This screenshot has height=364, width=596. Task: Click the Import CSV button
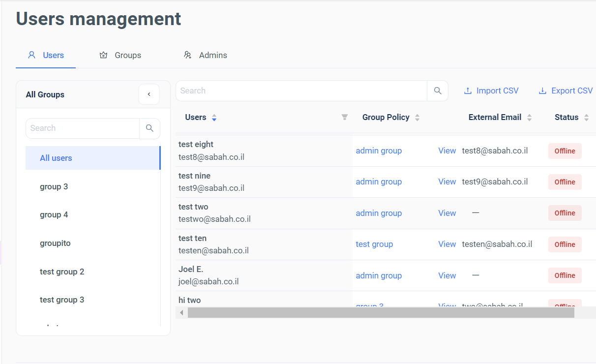point(491,91)
